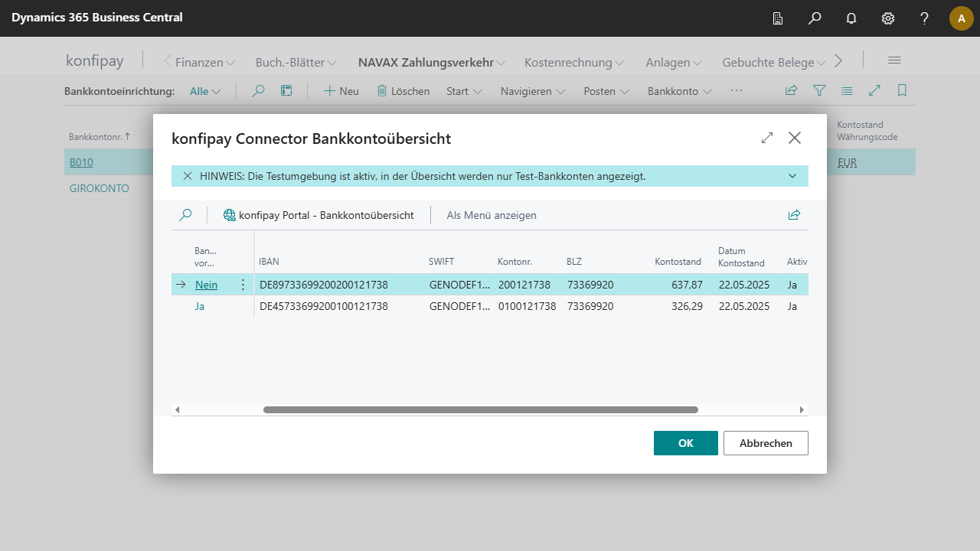980x551 pixels.
Task: Open the NAVAX Zahlungsverkehr dropdown menu
Action: click(x=432, y=63)
